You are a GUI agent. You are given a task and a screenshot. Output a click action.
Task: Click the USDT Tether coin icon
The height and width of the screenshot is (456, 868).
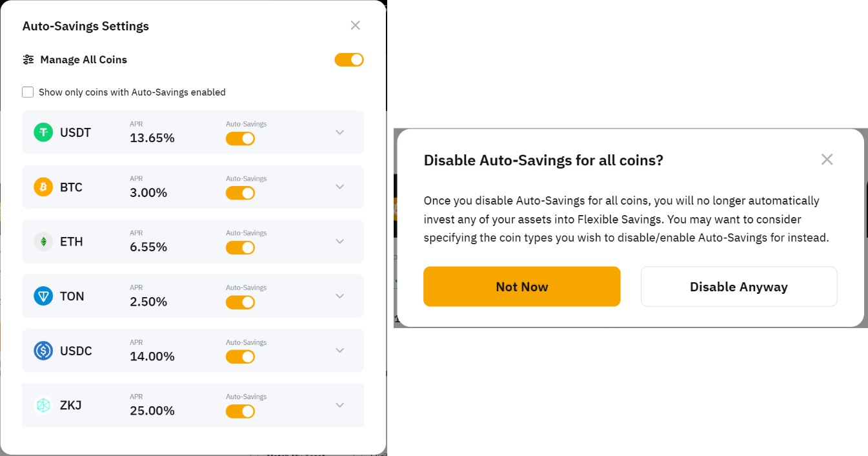point(43,132)
